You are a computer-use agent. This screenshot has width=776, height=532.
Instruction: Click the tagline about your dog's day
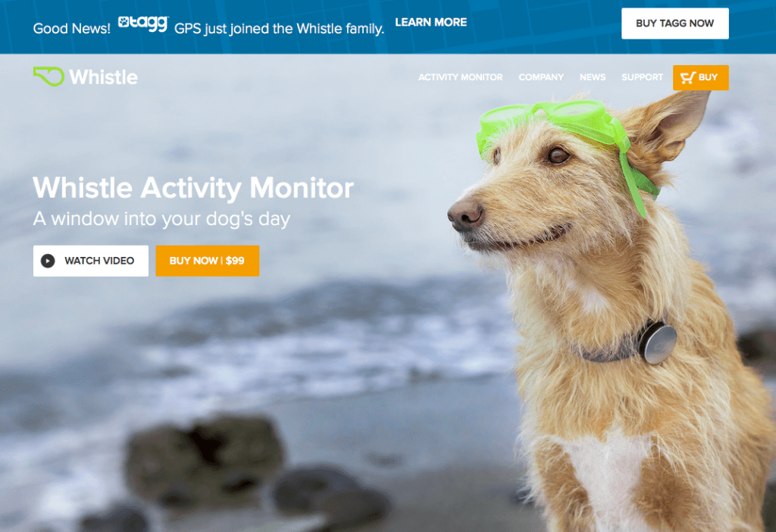(x=161, y=219)
